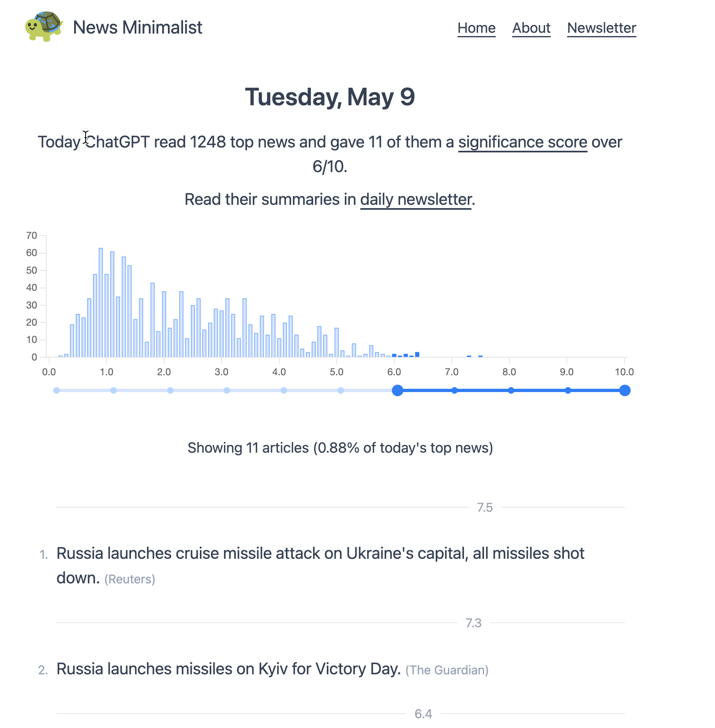Click the dark blue histogram bar at 6.4
The image size is (715, 728).
pyautogui.click(x=417, y=354)
